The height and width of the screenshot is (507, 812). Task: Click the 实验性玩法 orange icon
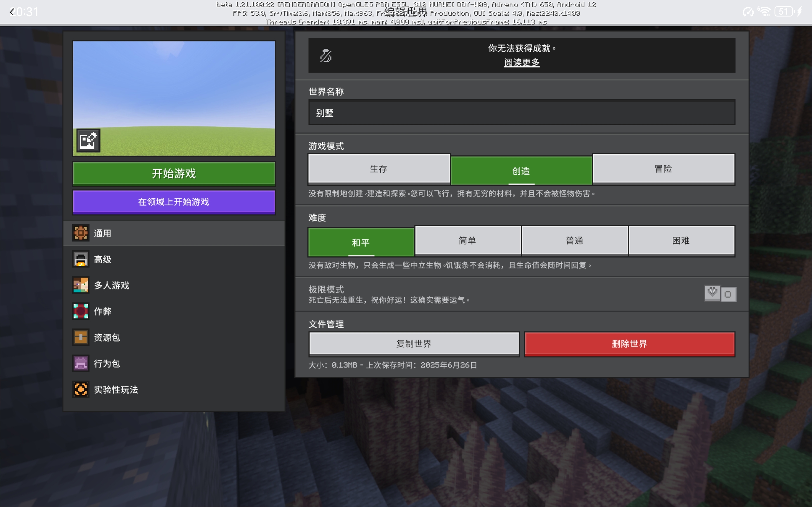[81, 389]
